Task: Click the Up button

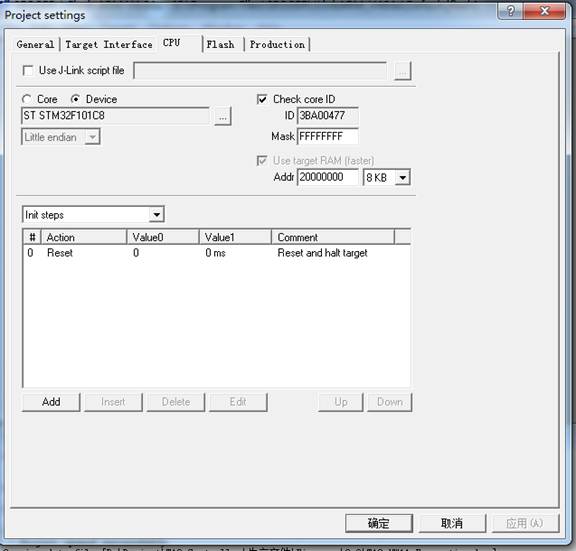Action: pos(341,402)
